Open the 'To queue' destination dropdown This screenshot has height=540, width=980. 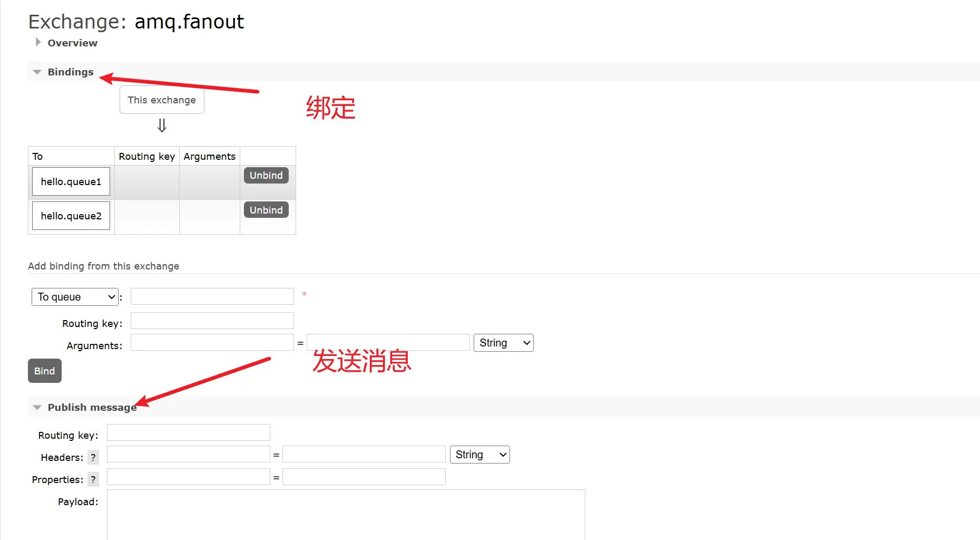tap(75, 297)
